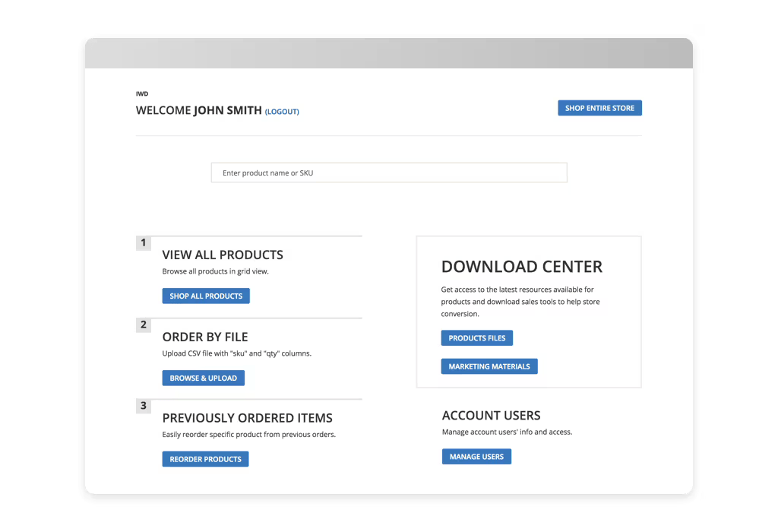Select the Account Users heading
This screenshot has width=778, height=532.
tap(491, 416)
